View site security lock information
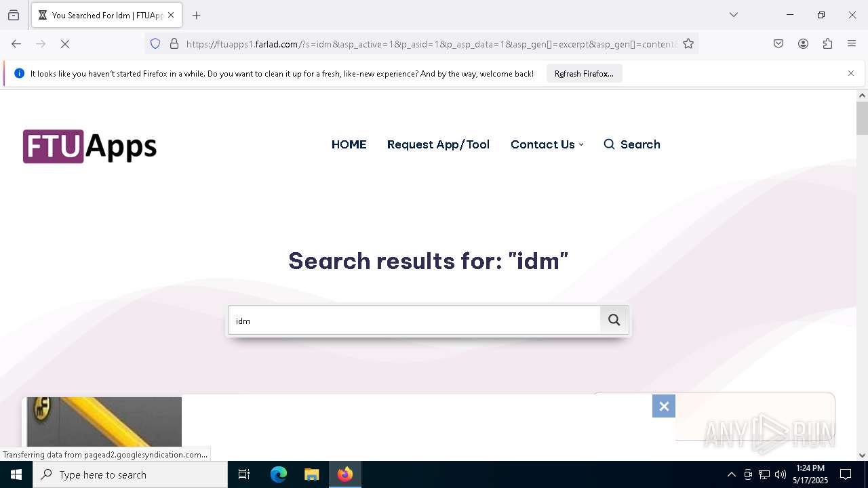The height and width of the screenshot is (488, 868). 174,43
